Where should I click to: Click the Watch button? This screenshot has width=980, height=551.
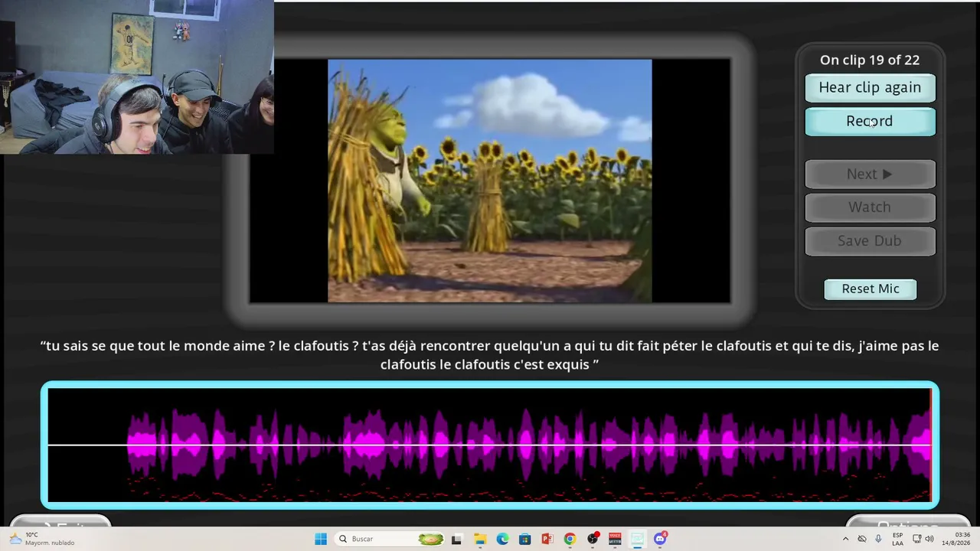click(x=870, y=207)
